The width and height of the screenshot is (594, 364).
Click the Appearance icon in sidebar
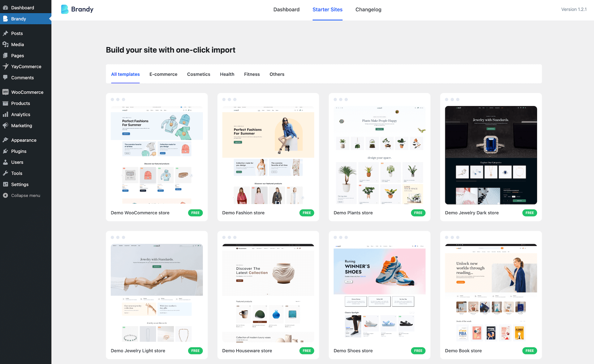click(6, 140)
